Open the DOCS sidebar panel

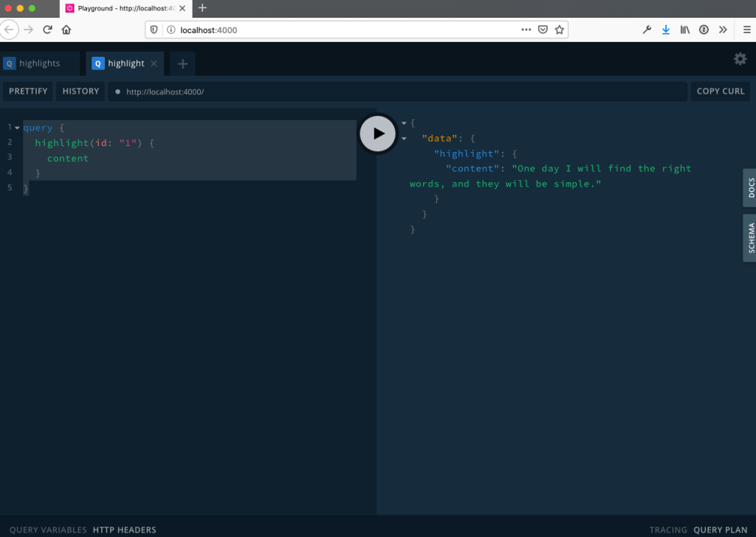pyautogui.click(x=749, y=187)
